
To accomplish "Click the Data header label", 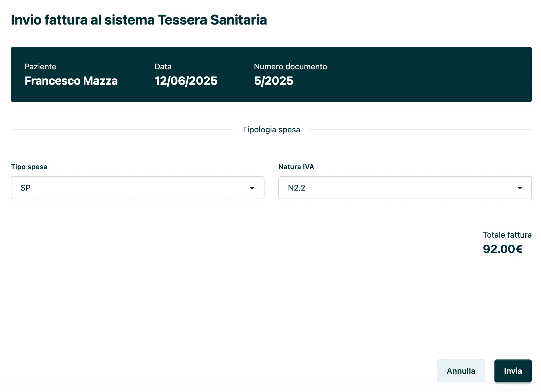I will tap(163, 66).
